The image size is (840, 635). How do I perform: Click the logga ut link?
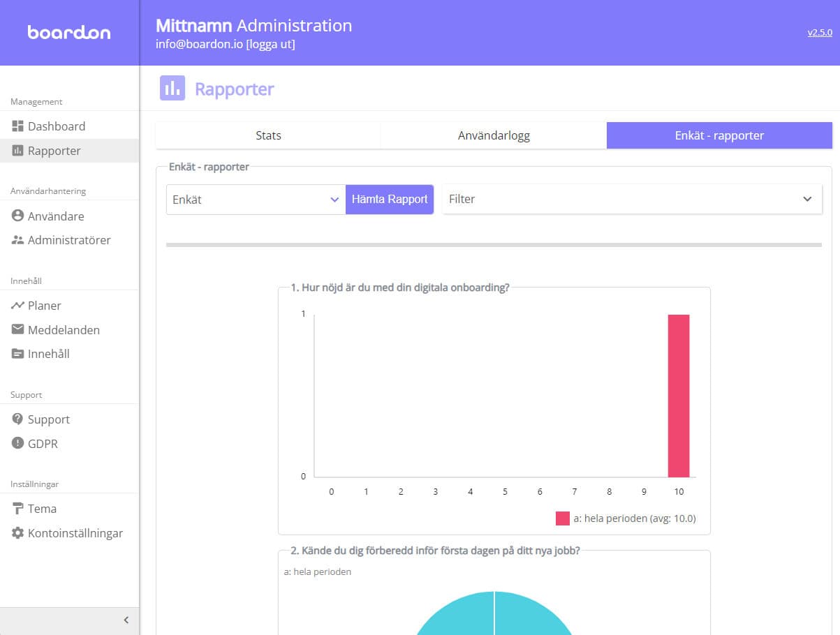pos(271,44)
